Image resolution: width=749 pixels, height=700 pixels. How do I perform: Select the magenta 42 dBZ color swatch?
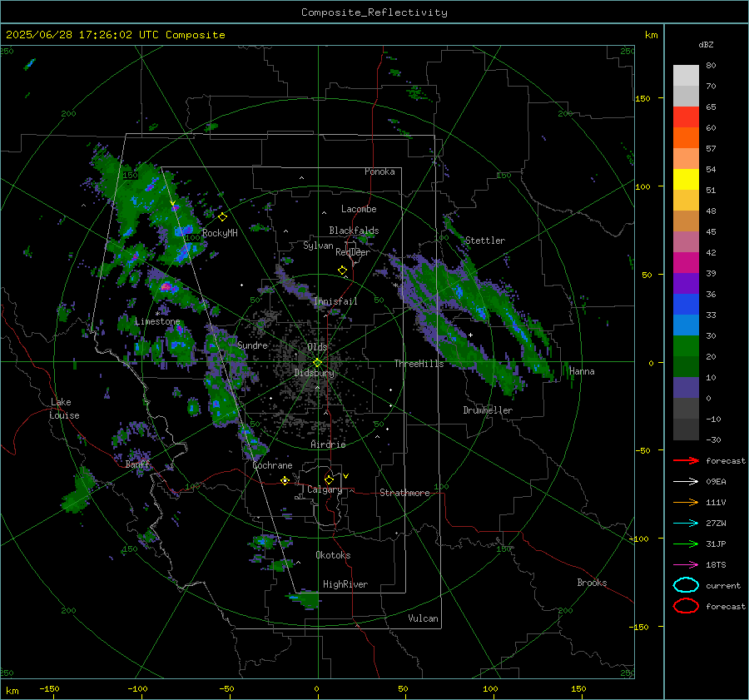[x=686, y=262]
